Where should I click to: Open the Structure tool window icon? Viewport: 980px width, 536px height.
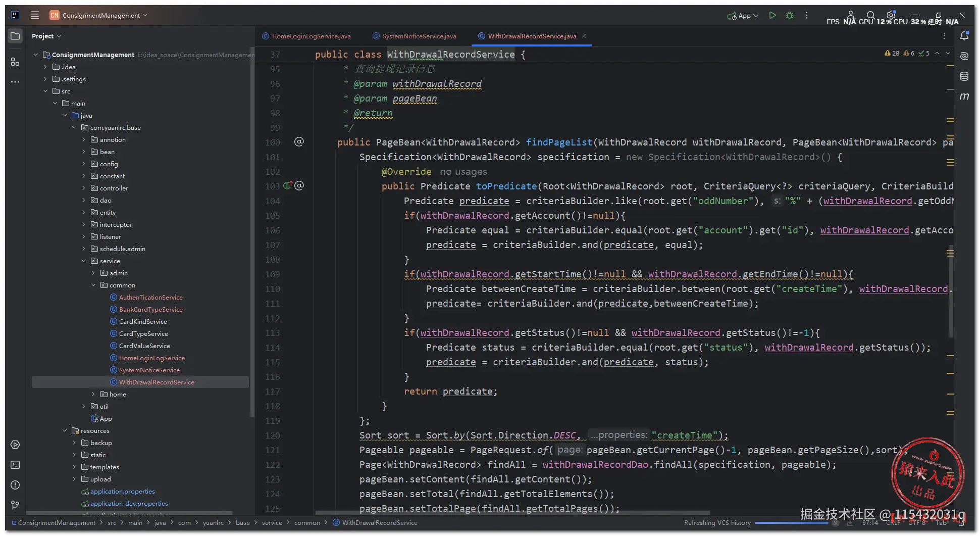[15, 62]
